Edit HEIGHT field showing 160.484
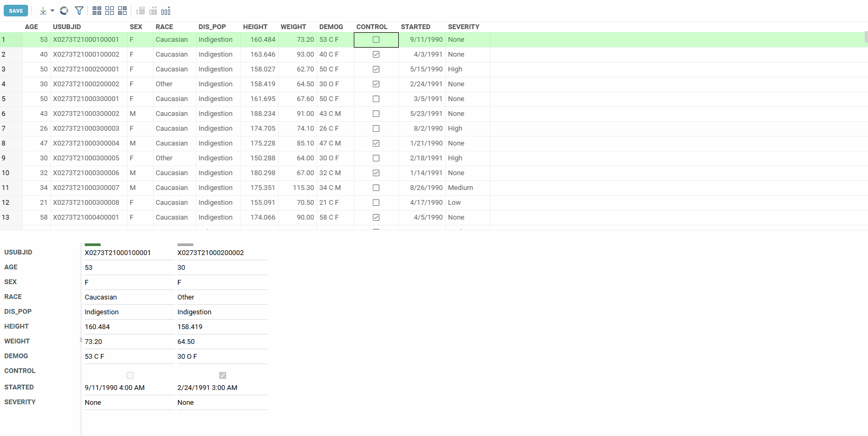Image resolution: width=868 pixels, height=436 pixels. click(x=129, y=327)
